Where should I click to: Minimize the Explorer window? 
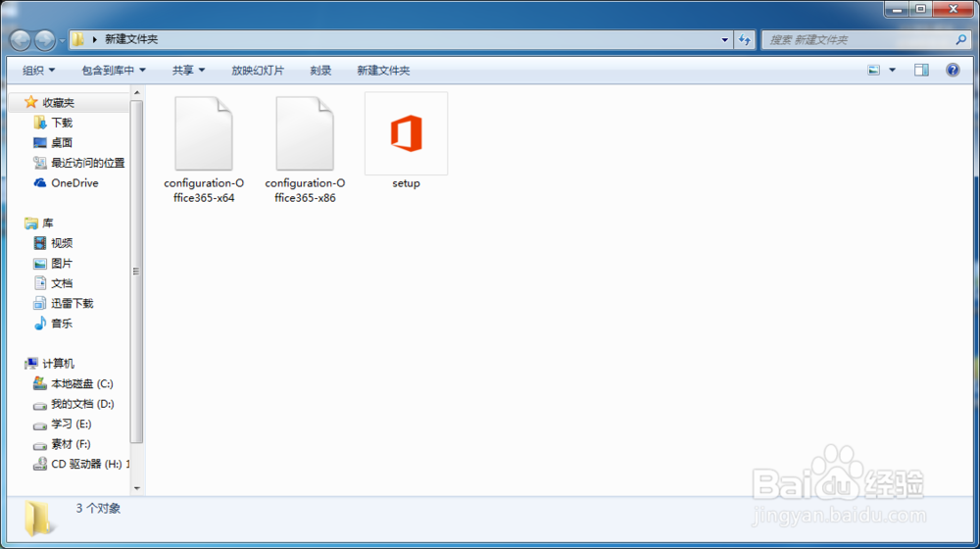(x=897, y=9)
